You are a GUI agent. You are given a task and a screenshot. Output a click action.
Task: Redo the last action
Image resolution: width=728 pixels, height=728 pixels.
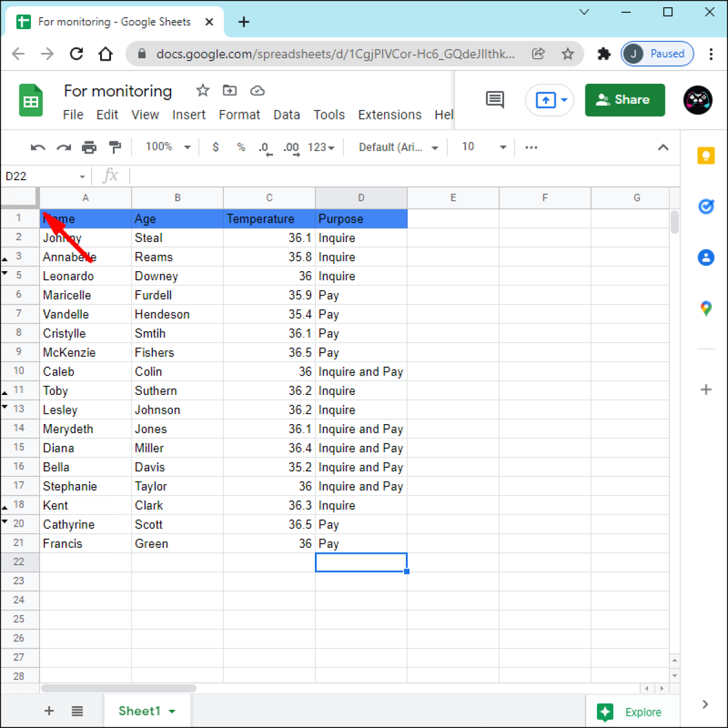tap(63, 147)
